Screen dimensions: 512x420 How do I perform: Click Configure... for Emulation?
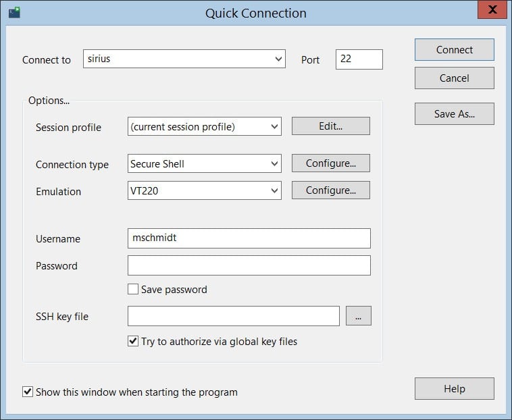pyautogui.click(x=330, y=190)
